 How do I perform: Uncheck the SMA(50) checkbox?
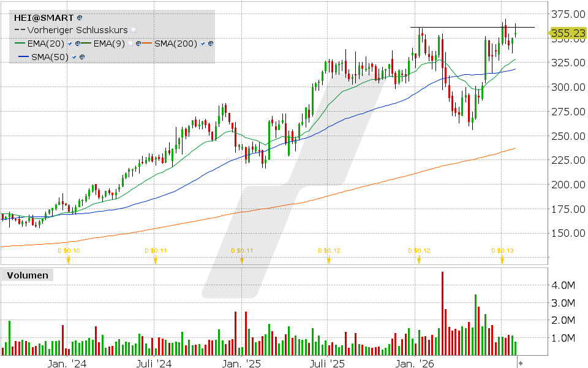point(74,57)
